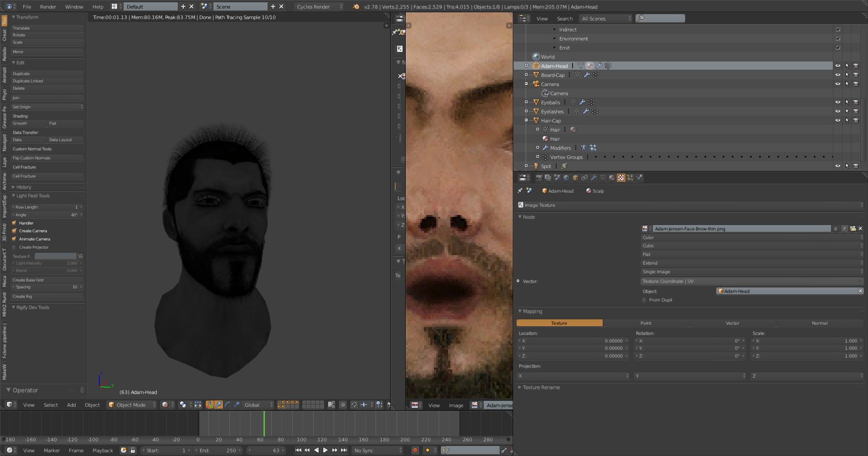This screenshot has height=456, width=868.
Task: Click the outliner search magnifier field
Action: point(660,18)
